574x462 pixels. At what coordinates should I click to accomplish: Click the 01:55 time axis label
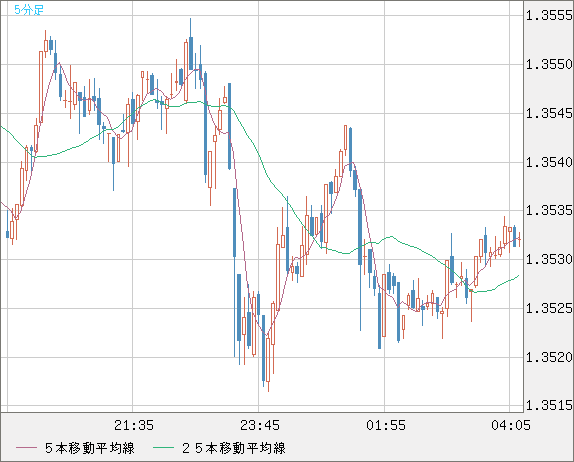(x=385, y=425)
